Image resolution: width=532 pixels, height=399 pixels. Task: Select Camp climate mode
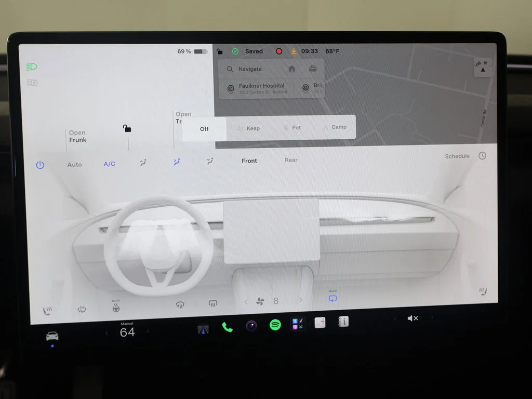[335, 127]
